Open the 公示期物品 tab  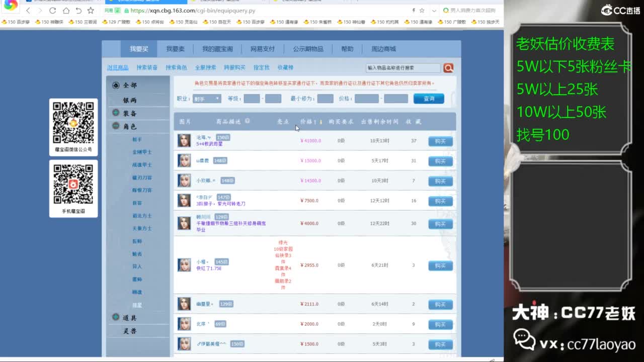tap(308, 49)
